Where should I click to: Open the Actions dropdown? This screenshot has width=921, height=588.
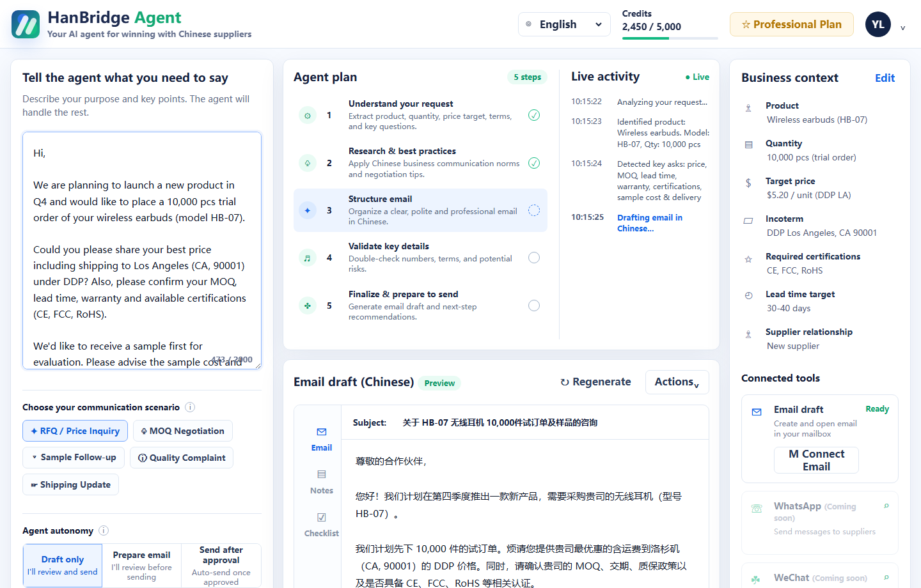pos(677,382)
